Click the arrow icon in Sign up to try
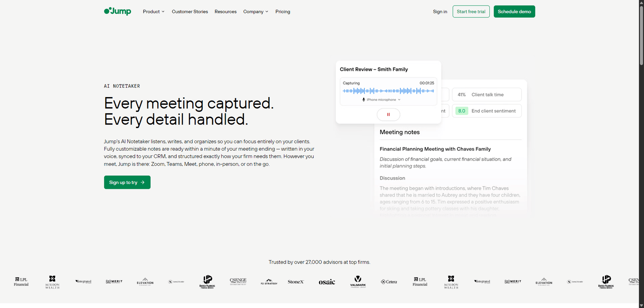 click(142, 182)
